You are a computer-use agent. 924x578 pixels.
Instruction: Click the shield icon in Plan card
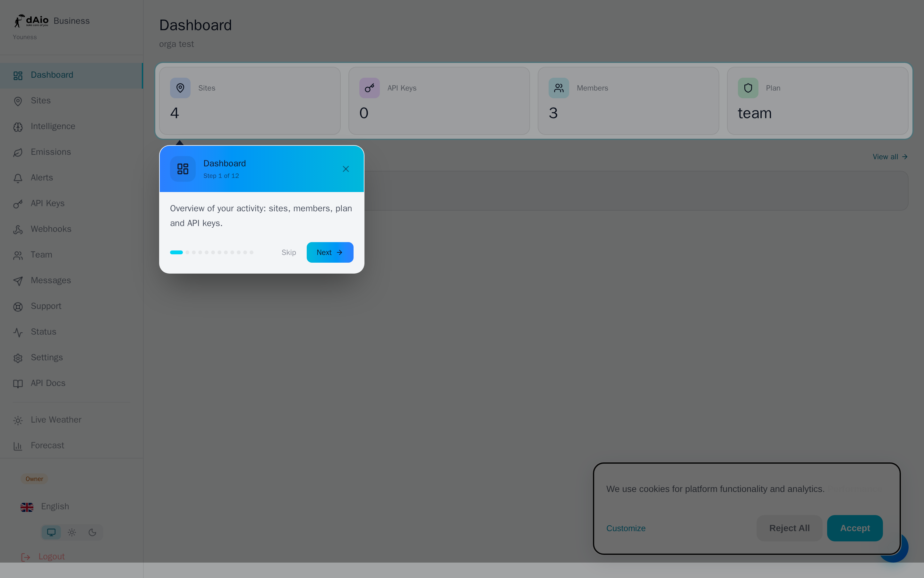pyautogui.click(x=748, y=88)
